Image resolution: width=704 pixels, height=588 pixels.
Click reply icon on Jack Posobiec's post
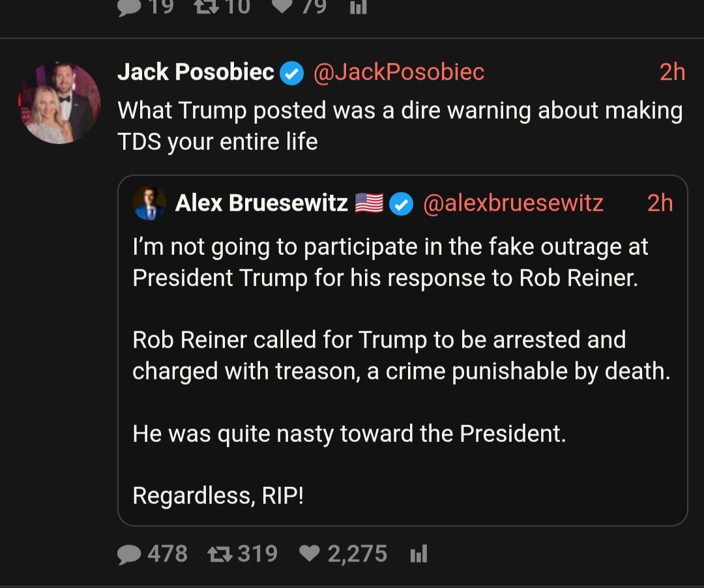(x=130, y=554)
